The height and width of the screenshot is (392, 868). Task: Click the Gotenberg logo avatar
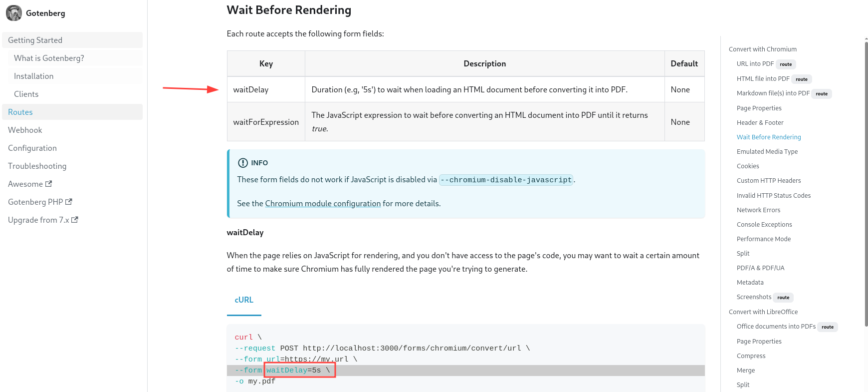click(x=14, y=13)
